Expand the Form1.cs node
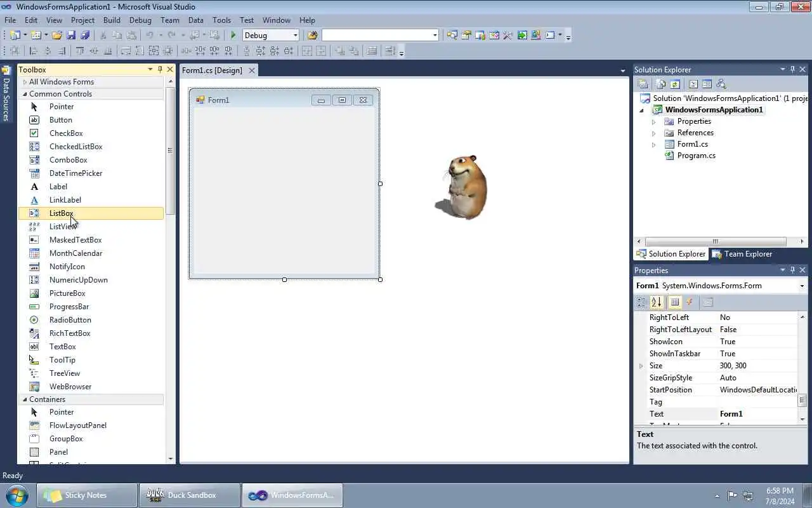The width and height of the screenshot is (812, 508). point(653,144)
